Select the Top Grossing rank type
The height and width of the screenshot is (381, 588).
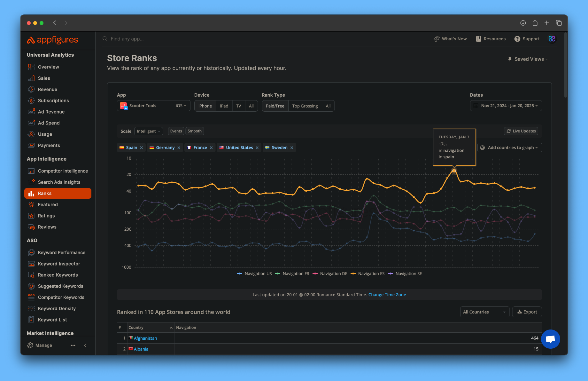coord(305,106)
